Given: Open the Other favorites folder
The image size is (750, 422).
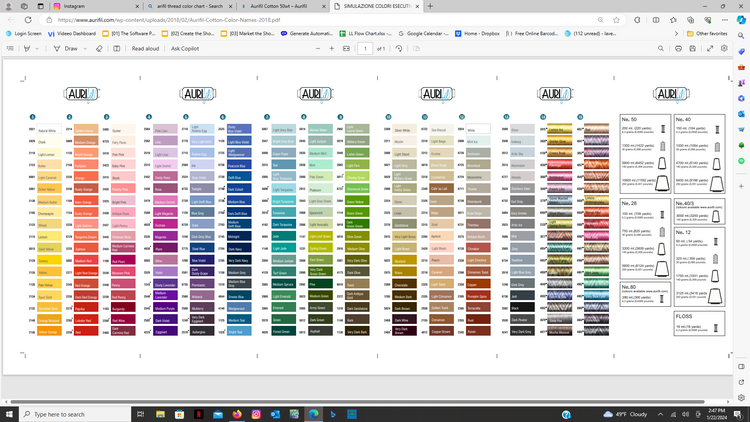Looking at the screenshot, I should click(707, 33).
